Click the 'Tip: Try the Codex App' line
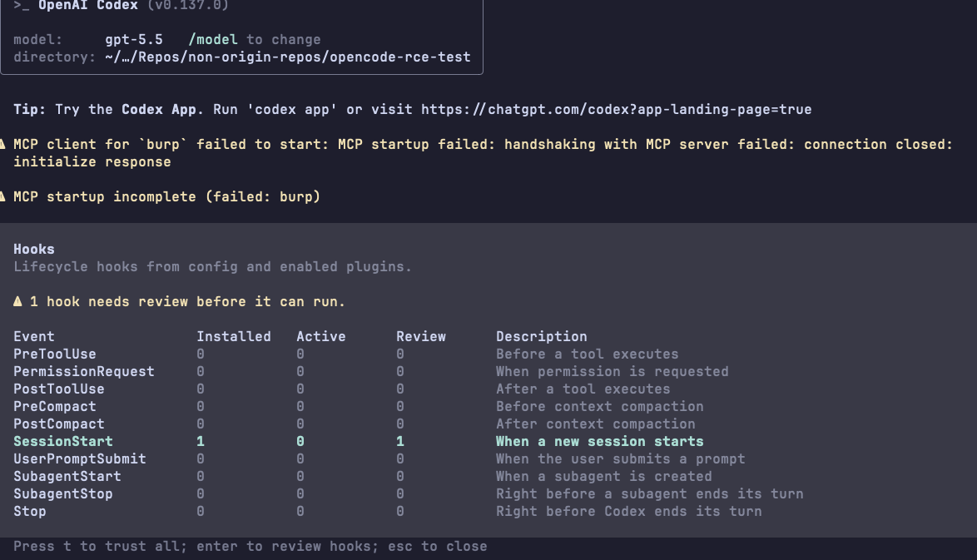The height and width of the screenshot is (560, 977). 413,110
